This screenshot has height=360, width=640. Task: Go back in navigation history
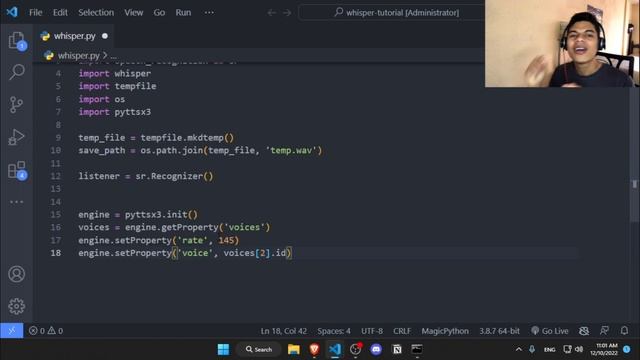271,13
